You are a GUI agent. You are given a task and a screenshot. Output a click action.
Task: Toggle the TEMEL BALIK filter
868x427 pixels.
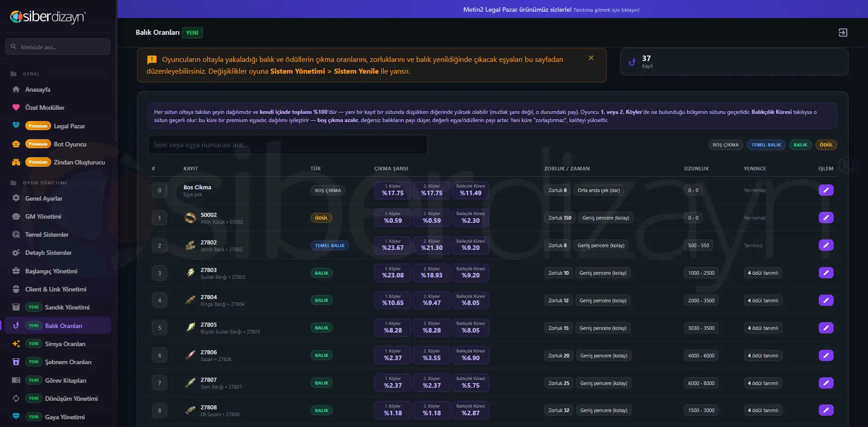click(766, 145)
